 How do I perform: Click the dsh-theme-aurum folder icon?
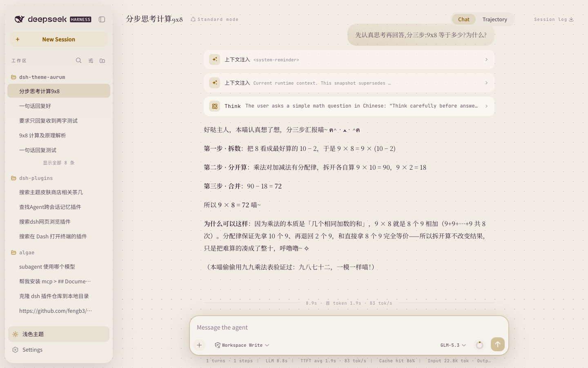pos(13,77)
